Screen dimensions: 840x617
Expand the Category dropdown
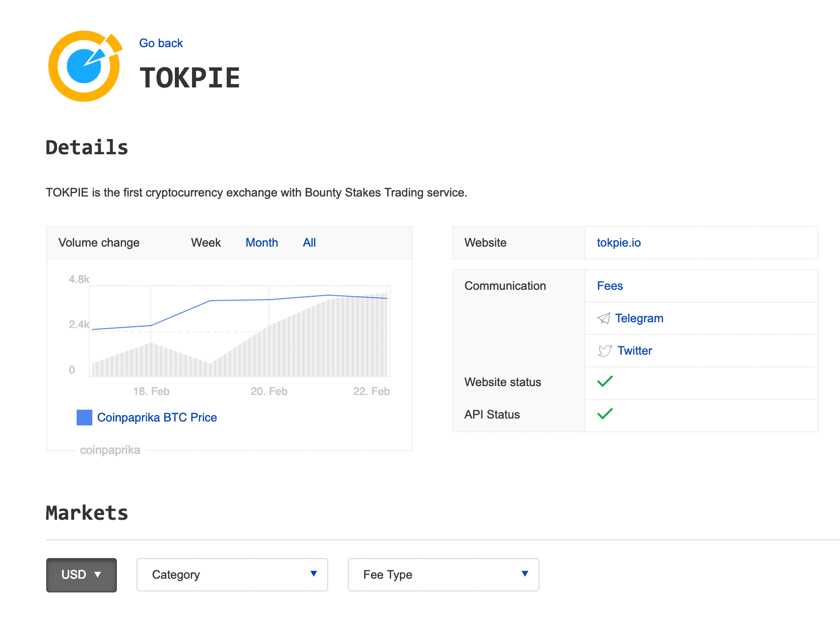(232, 575)
